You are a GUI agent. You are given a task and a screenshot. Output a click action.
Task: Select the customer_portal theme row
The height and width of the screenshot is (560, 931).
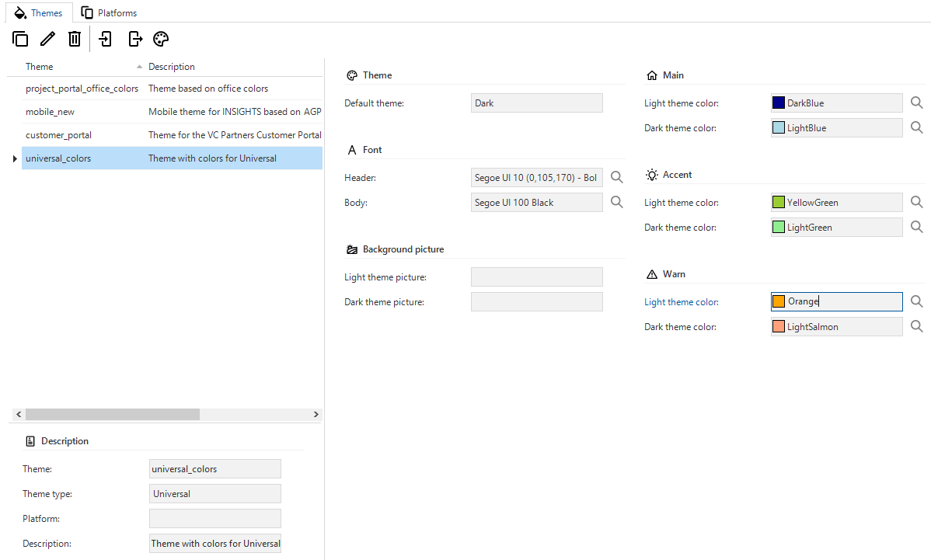[x=58, y=135]
